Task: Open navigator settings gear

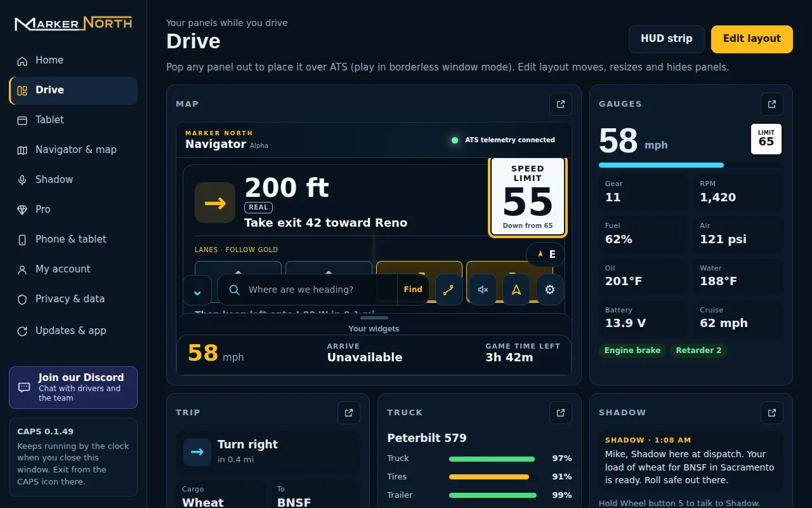Action: [550, 290]
